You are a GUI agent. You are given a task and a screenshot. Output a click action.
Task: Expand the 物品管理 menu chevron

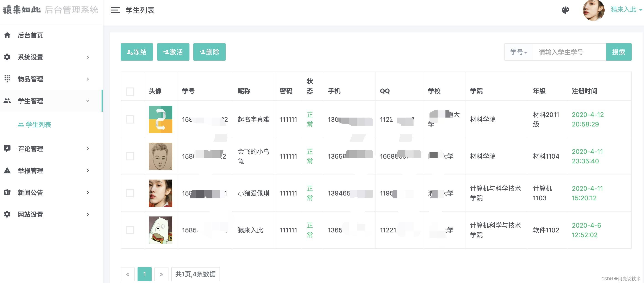coord(88,79)
